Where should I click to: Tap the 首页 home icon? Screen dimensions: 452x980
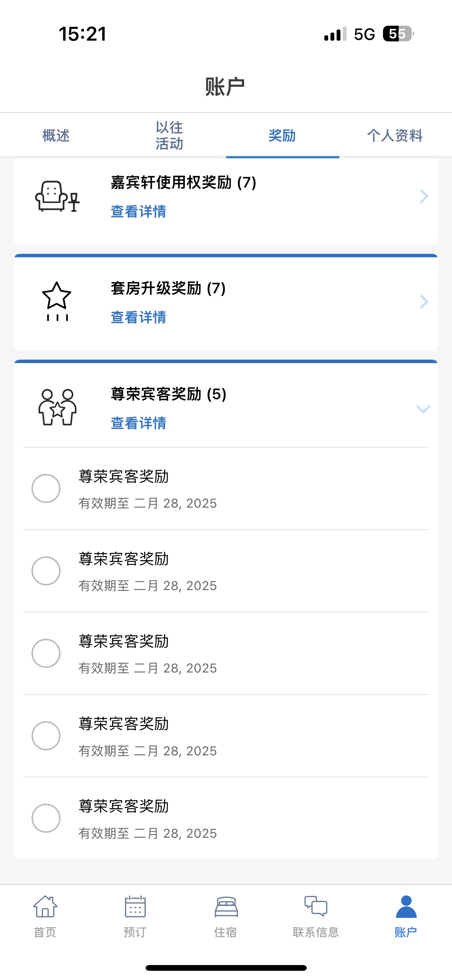pos(45,906)
